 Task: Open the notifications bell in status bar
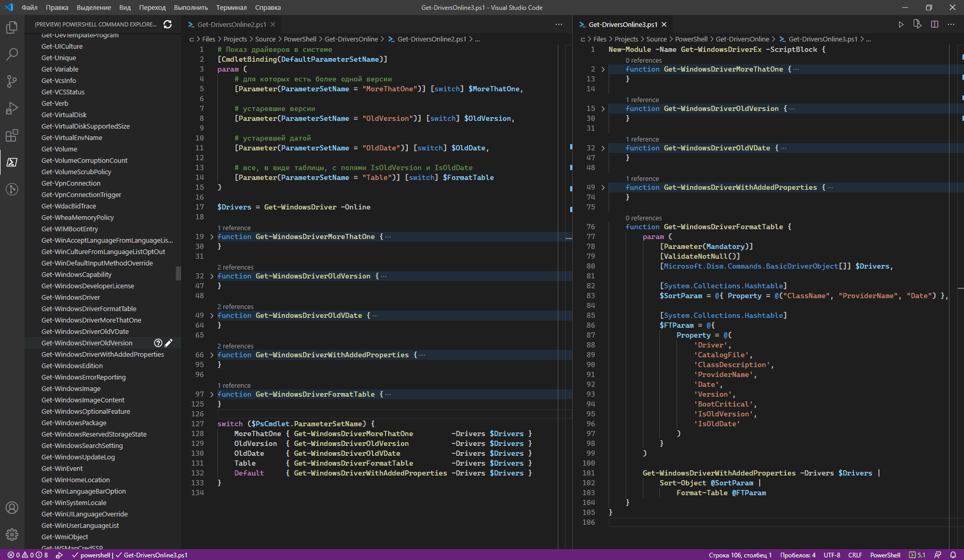tap(953, 555)
